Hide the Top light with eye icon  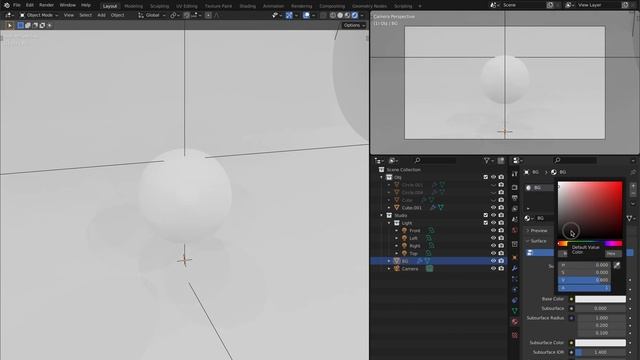tap(493, 253)
